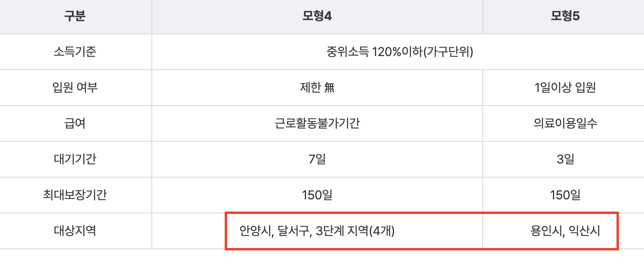Select the 안양시, 달서구, 3단계 지역(4개) cell
This screenshot has width=644, height=257.
[x=317, y=231]
